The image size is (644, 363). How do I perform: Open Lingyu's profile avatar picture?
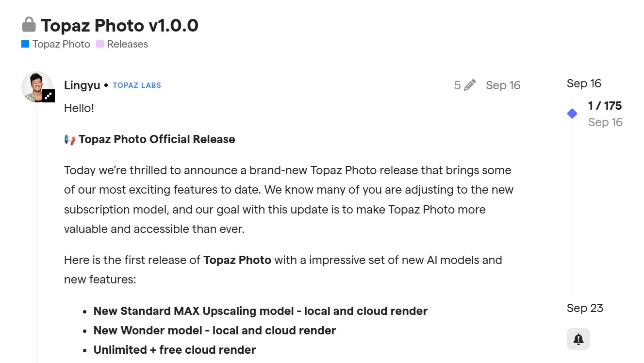(x=37, y=87)
